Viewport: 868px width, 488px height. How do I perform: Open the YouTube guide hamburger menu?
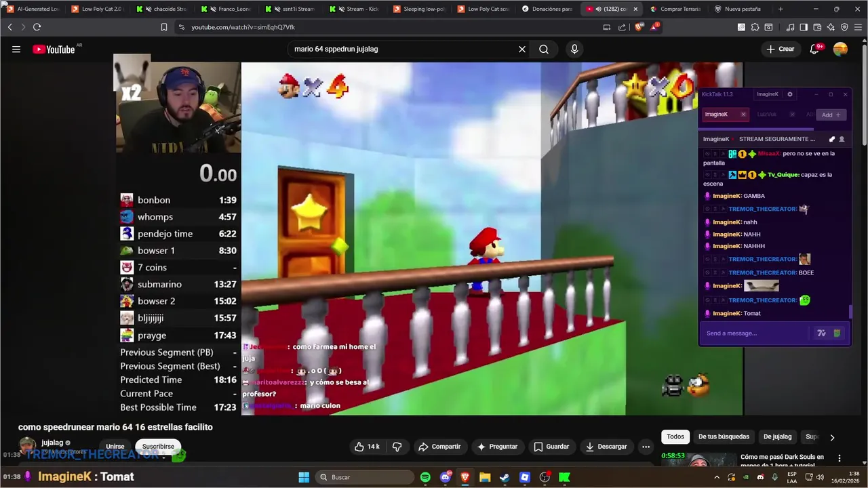(16, 49)
